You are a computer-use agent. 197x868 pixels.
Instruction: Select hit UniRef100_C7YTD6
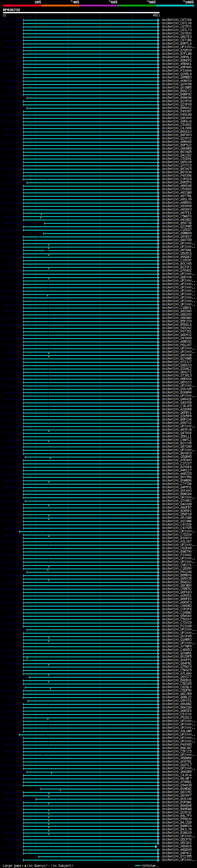(x=177, y=484)
